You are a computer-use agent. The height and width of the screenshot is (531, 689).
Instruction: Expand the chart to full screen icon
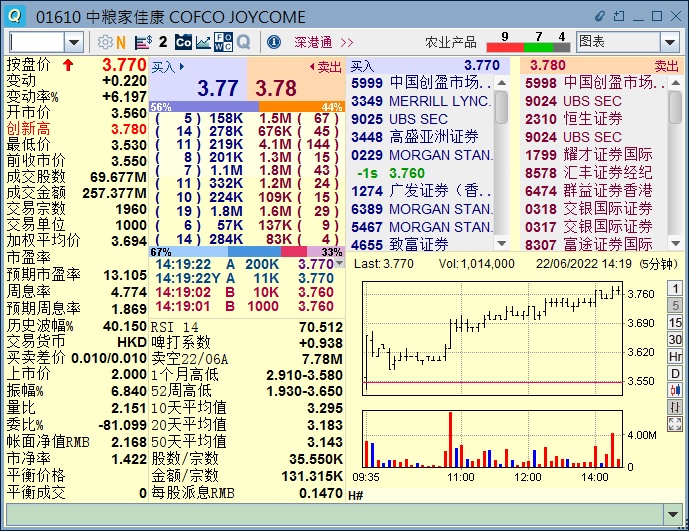[675, 424]
